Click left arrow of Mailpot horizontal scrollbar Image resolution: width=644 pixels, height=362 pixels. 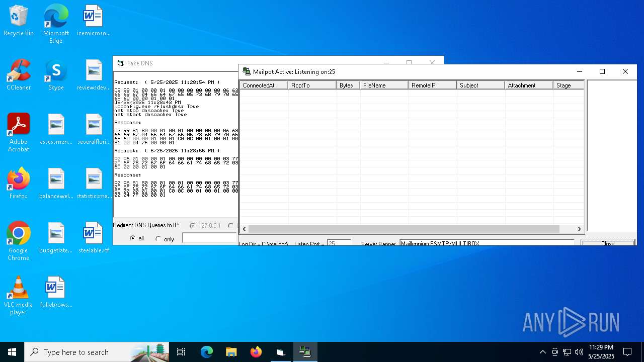pos(244,229)
